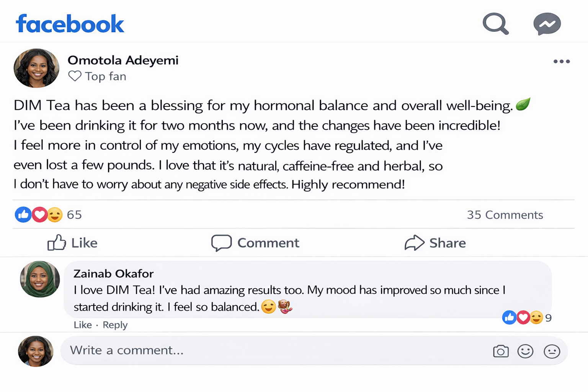Open Omotola Adeyemi's profile name link
This screenshot has width=588, height=392.
(123, 60)
